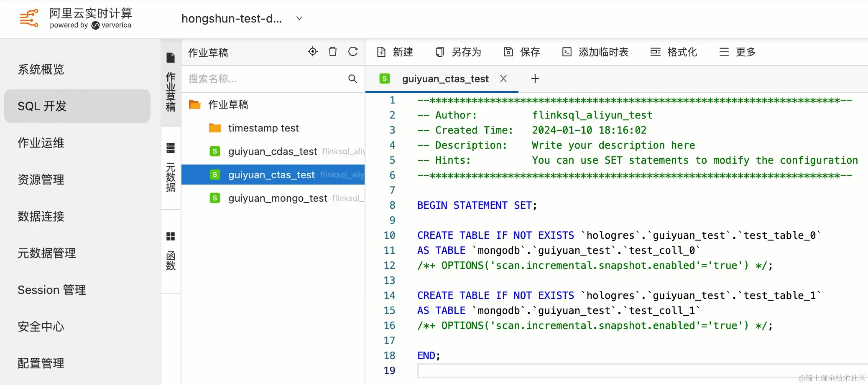The height and width of the screenshot is (385, 868).
Task: Open 元数据管理 page
Action: [47, 253]
